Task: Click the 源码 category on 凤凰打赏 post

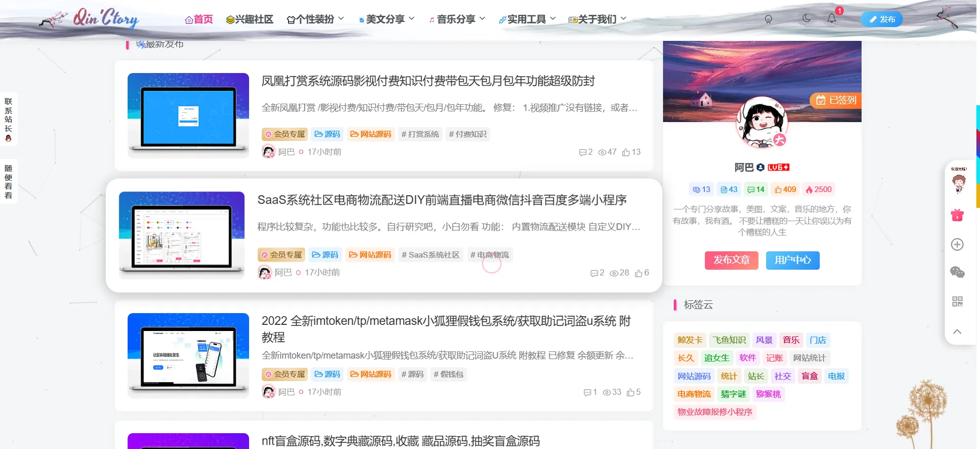Action: coord(327,134)
